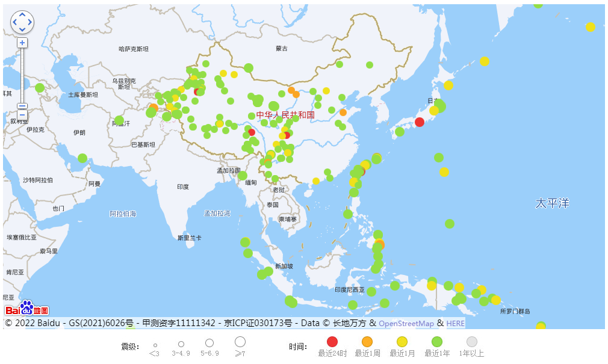Image resolution: width=608 pixels, height=364 pixels.
Task: Click the 太平洋 map label
Action: [552, 203]
